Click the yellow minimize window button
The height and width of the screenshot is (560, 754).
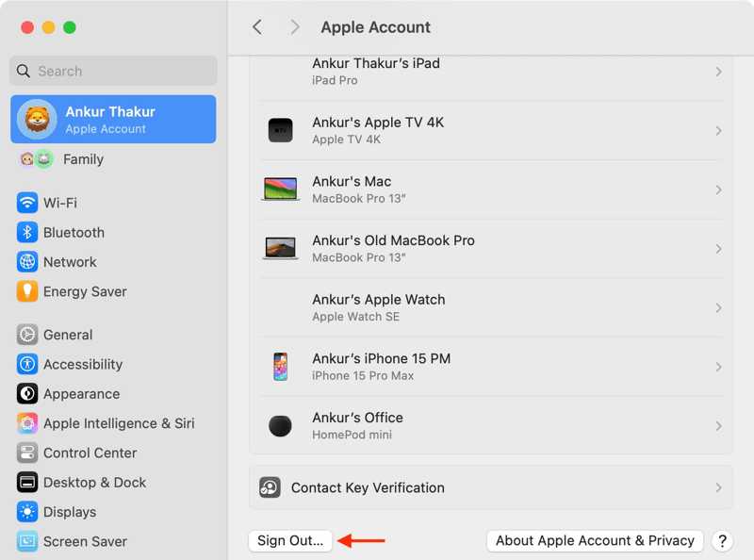tap(49, 27)
